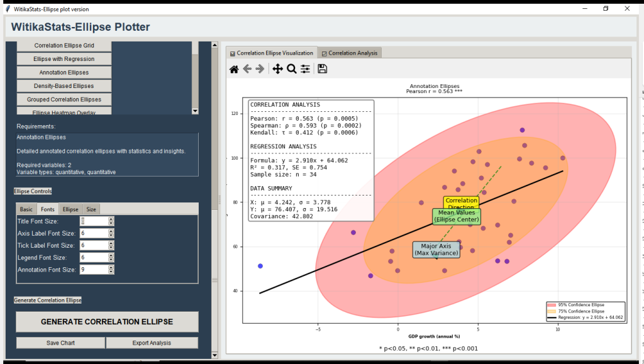Choose Correlation Ellipse Grid chart type
The width and height of the screenshot is (644, 364).
[64, 45]
